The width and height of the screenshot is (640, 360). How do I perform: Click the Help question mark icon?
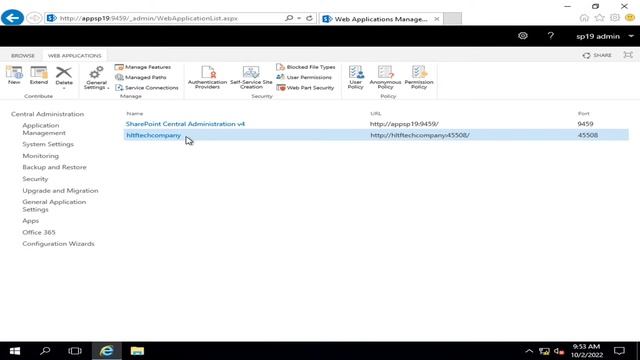[550, 36]
